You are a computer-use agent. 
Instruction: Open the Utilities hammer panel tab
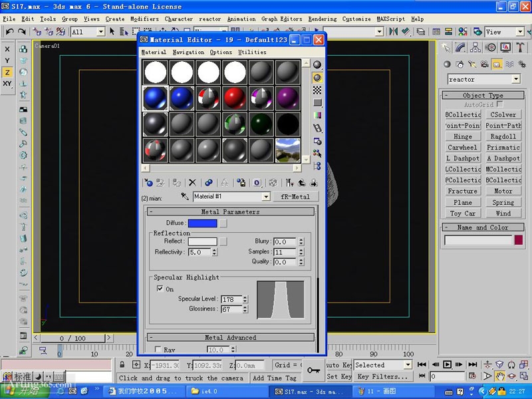click(x=520, y=47)
